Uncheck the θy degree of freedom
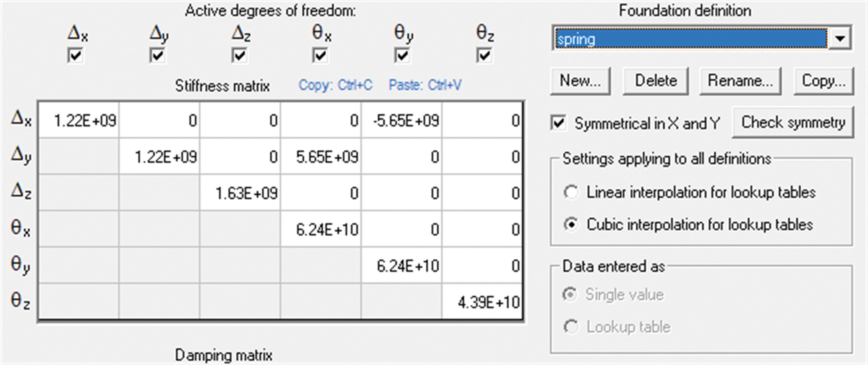This screenshot has height=365, width=868. [402, 55]
